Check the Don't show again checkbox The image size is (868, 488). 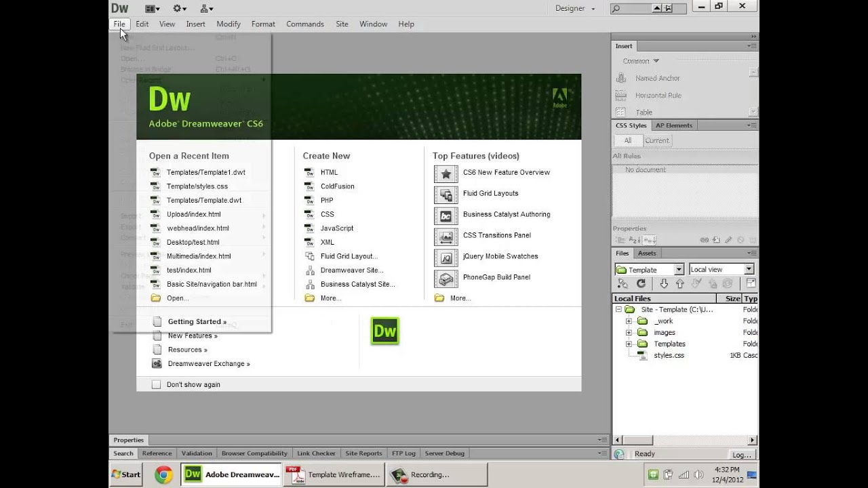tap(157, 384)
